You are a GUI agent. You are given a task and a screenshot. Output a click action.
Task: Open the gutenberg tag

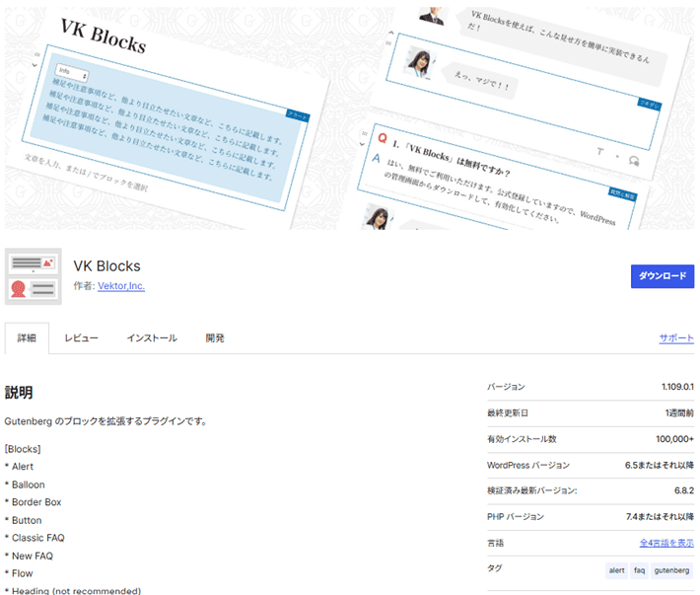click(x=671, y=570)
